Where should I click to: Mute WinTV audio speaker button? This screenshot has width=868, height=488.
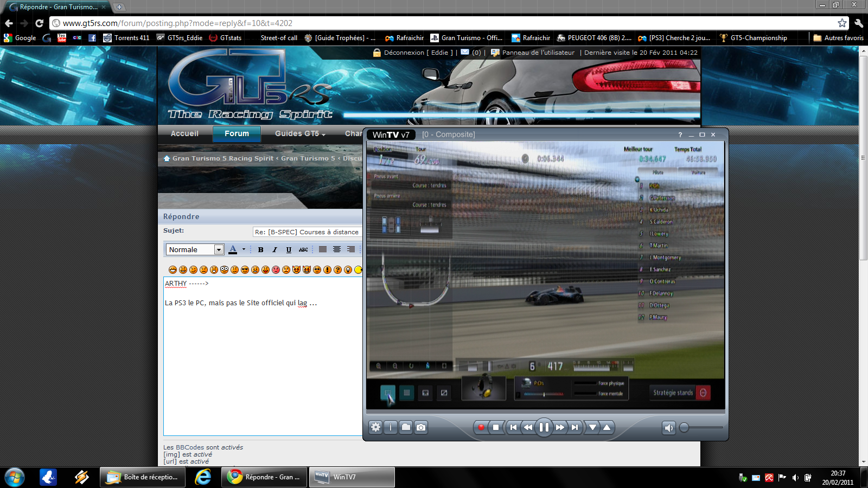pyautogui.click(x=669, y=428)
